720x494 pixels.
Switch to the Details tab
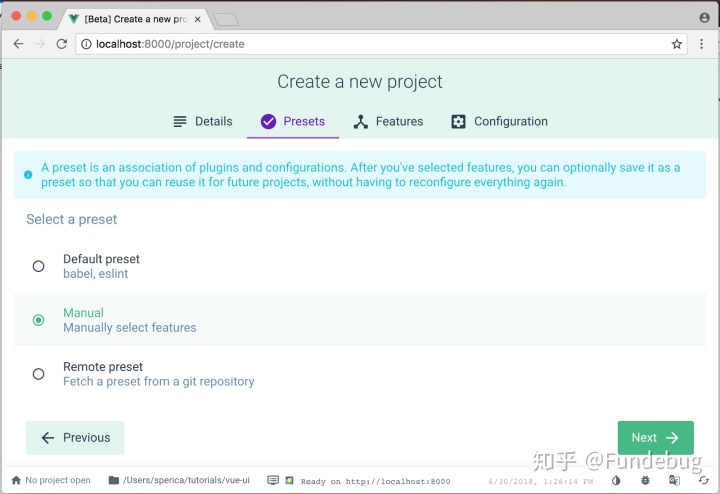[x=203, y=122]
